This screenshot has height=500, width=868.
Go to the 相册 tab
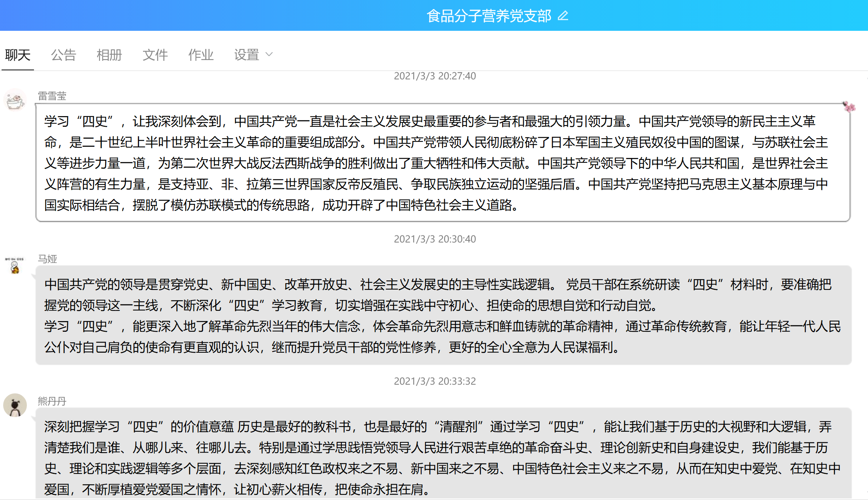tap(109, 55)
